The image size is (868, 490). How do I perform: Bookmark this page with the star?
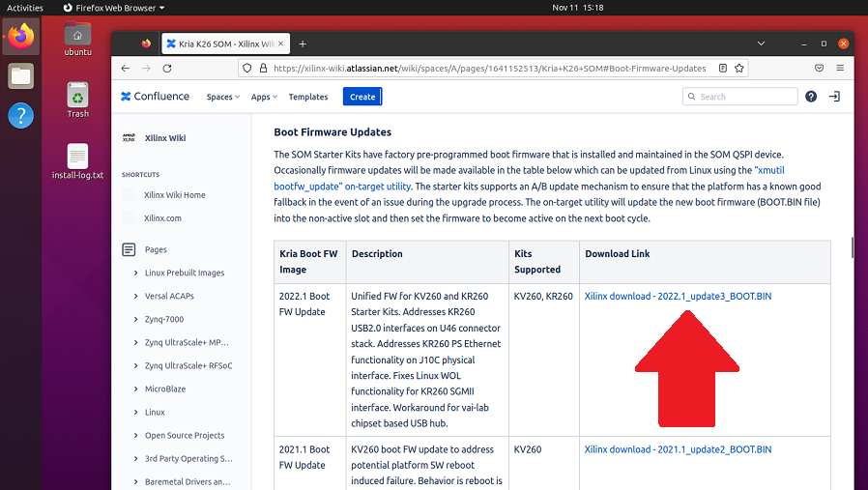tap(739, 68)
